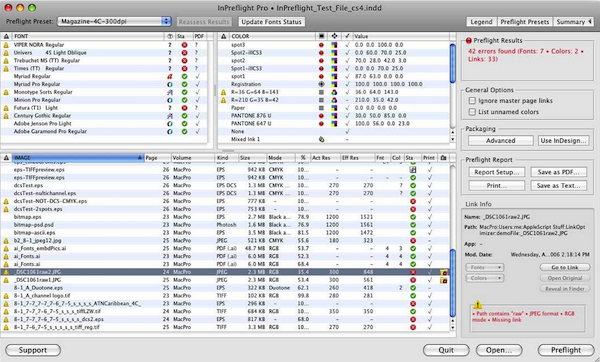Toggle print checkmark for PANTONE 876 U
600x362 pixels.
tap(347, 116)
